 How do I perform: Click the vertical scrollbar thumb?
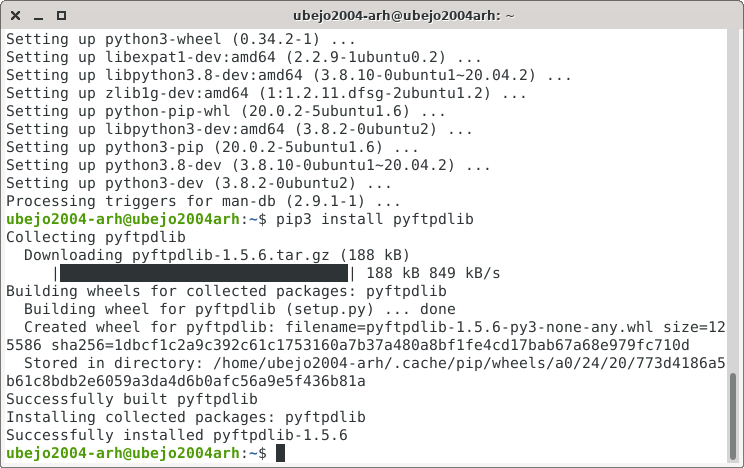tap(733, 416)
